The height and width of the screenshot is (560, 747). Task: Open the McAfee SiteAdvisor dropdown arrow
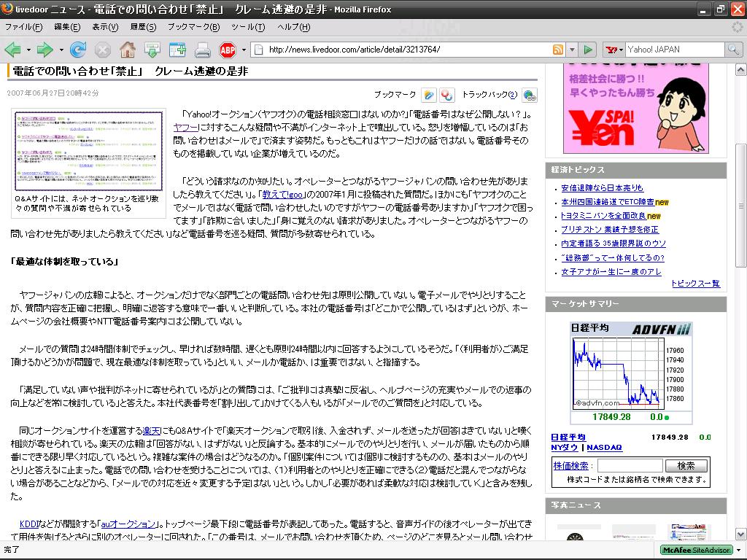pos(738,550)
